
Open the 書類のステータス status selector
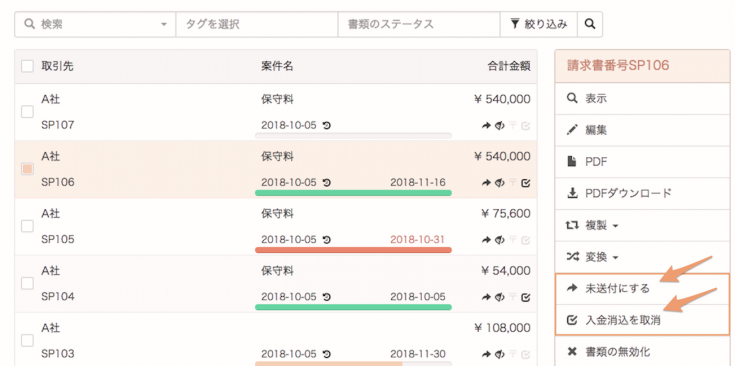(x=419, y=24)
